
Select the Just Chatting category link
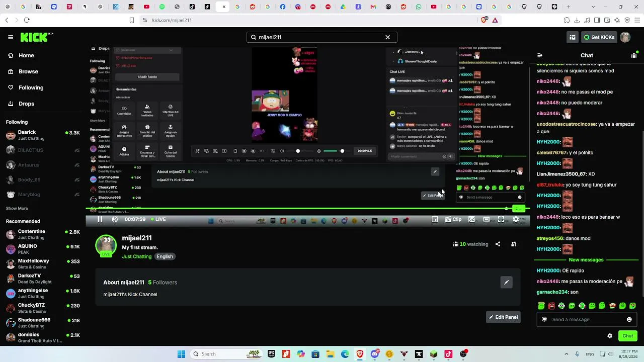(136, 256)
